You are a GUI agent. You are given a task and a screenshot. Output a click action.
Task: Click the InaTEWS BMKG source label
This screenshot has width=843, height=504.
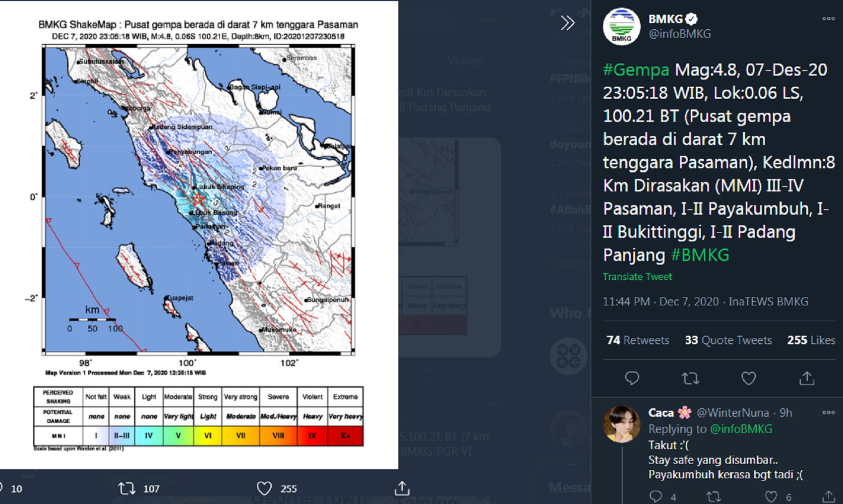click(x=768, y=301)
